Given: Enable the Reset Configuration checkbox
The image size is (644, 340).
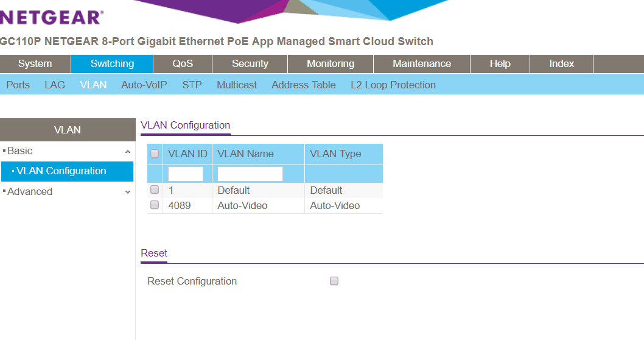Looking at the screenshot, I should [x=334, y=281].
